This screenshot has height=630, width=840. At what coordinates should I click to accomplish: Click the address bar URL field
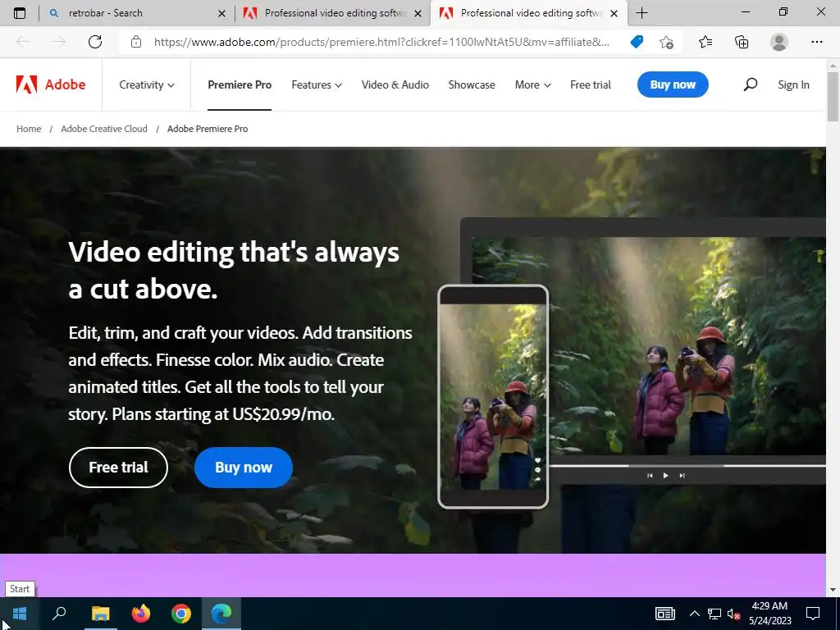(381, 42)
